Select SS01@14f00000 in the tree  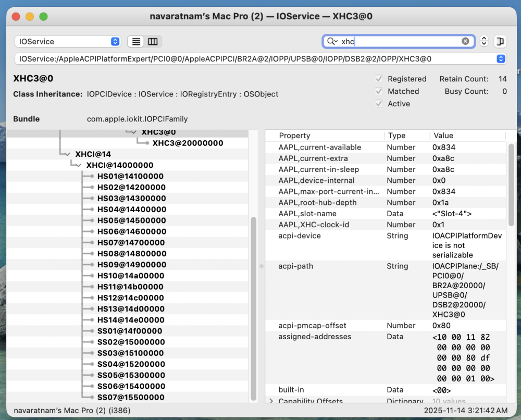[x=130, y=331]
